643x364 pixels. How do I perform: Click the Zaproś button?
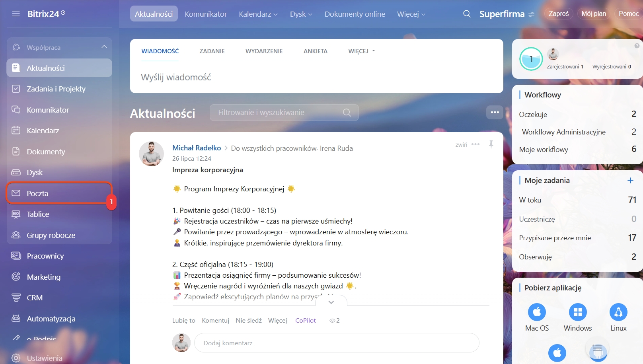pyautogui.click(x=559, y=14)
